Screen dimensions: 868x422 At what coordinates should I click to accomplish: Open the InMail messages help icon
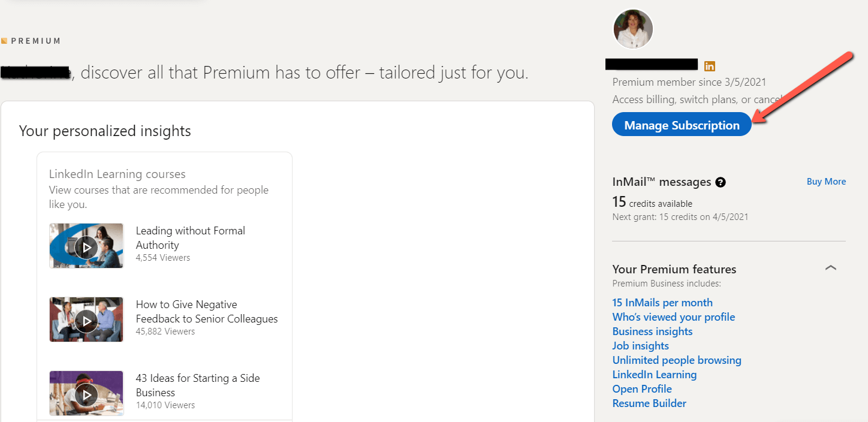(x=721, y=182)
